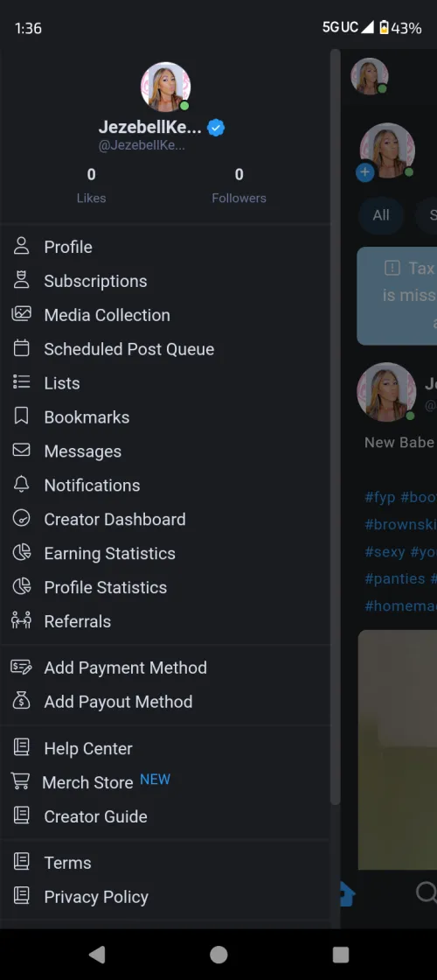
Task: Open the Media Collection images icon
Action: point(21,314)
